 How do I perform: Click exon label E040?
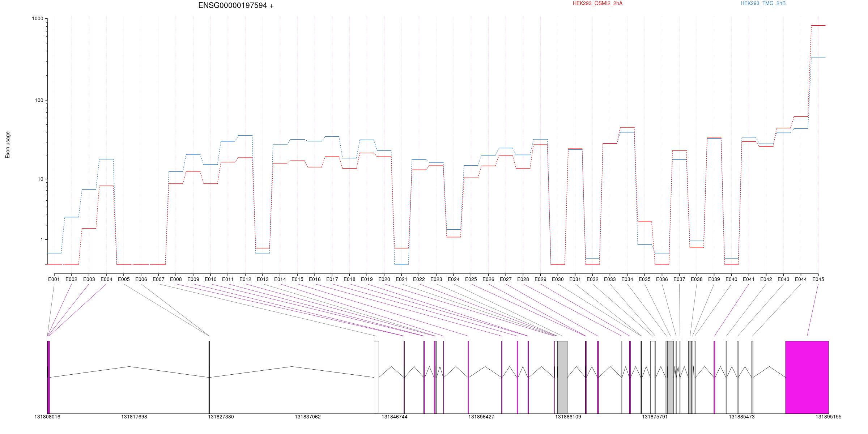tap(731, 279)
